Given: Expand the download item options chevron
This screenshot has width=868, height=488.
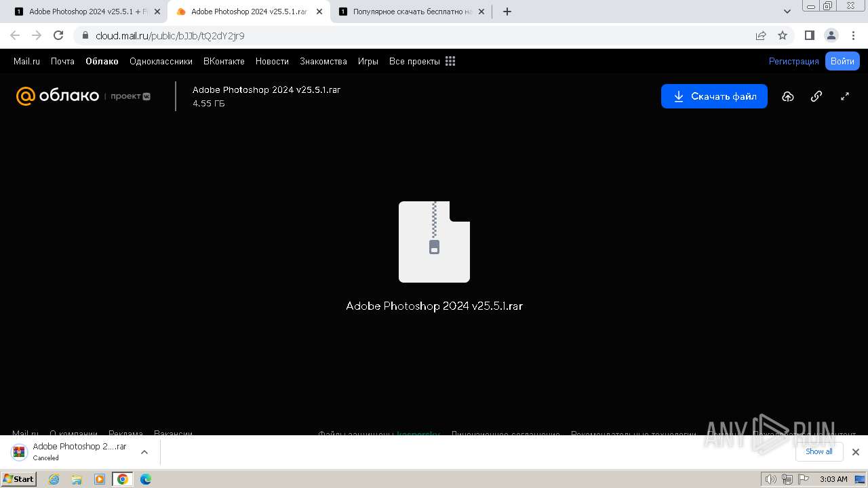Looking at the screenshot, I should 144,451.
